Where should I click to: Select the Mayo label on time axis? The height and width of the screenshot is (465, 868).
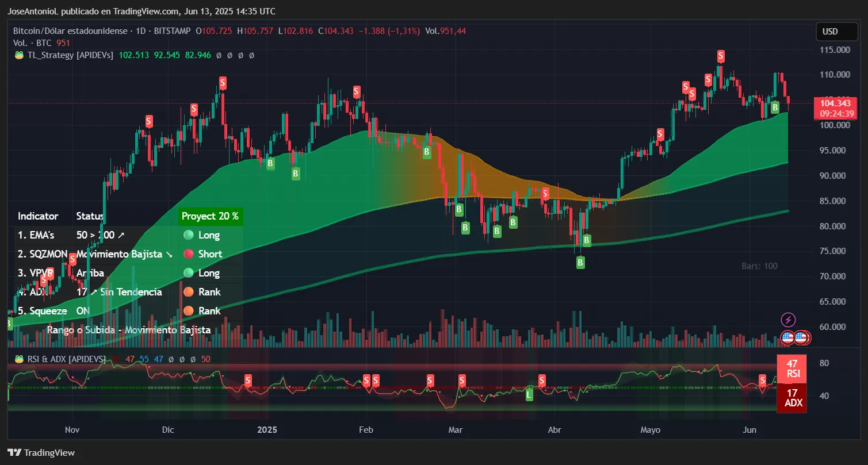(650, 430)
